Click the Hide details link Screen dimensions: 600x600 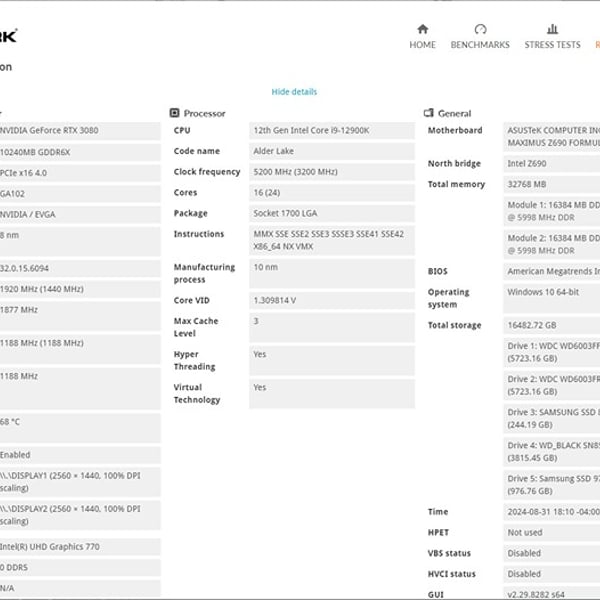point(294,92)
